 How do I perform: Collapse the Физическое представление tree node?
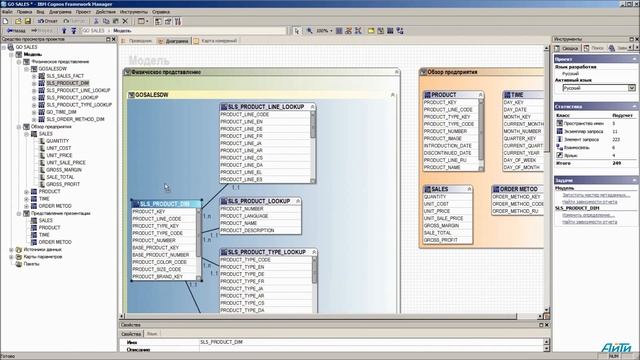(x=19, y=62)
